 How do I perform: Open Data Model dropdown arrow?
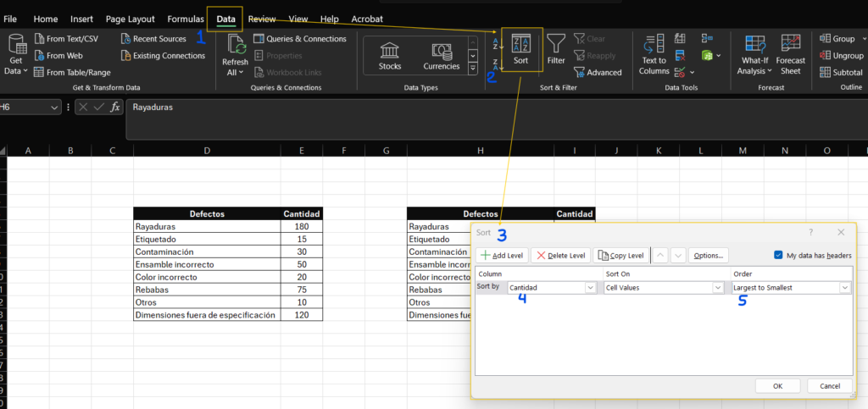pyautogui.click(x=719, y=55)
